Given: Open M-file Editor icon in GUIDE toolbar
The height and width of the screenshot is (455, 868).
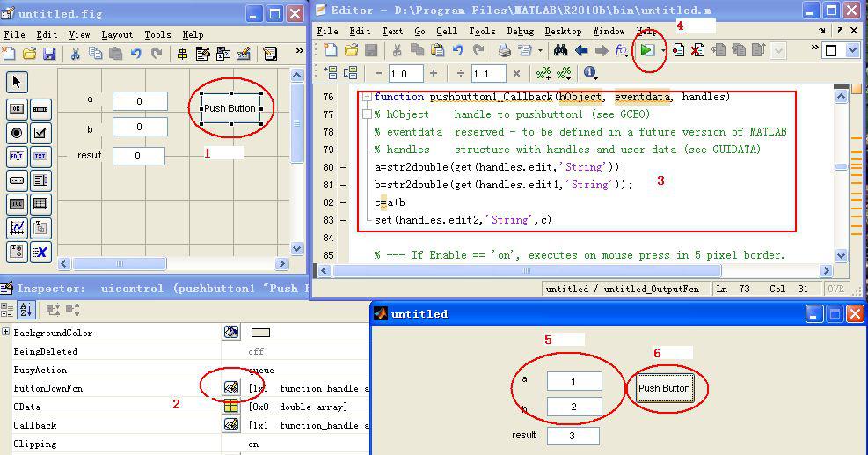Looking at the screenshot, I should click(270, 54).
